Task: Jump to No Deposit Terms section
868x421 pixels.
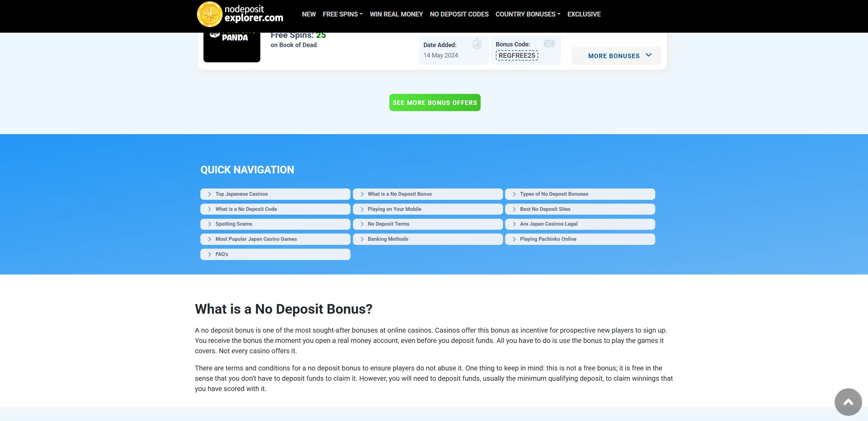Action: click(428, 224)
